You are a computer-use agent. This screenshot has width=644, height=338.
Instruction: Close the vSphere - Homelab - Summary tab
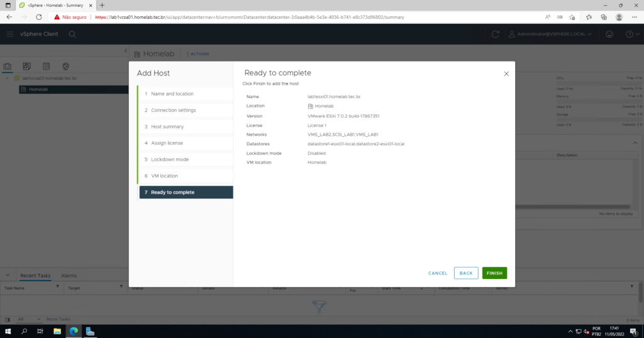coord(91,5)
